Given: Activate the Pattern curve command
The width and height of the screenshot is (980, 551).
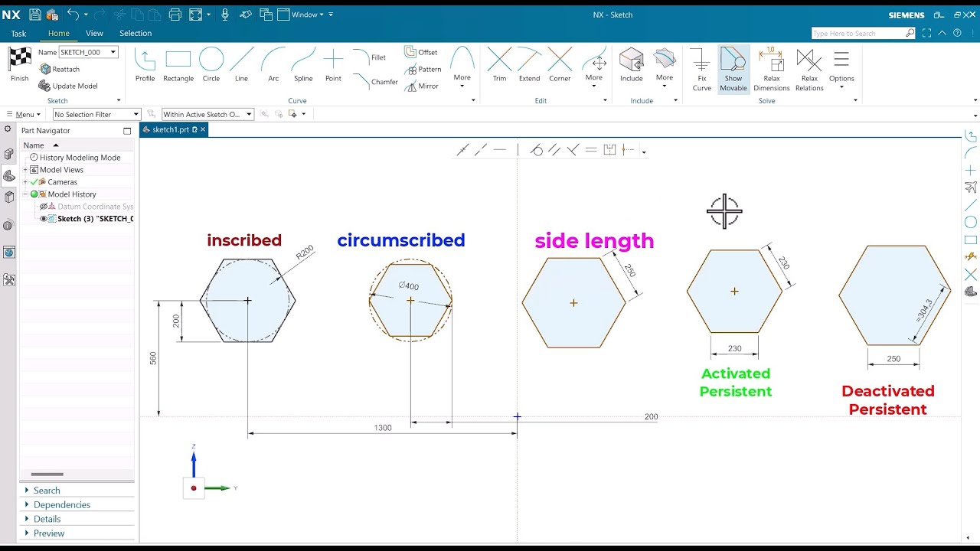Looking at the screenshot, I should pyautogui.click(x=423, y=69).
